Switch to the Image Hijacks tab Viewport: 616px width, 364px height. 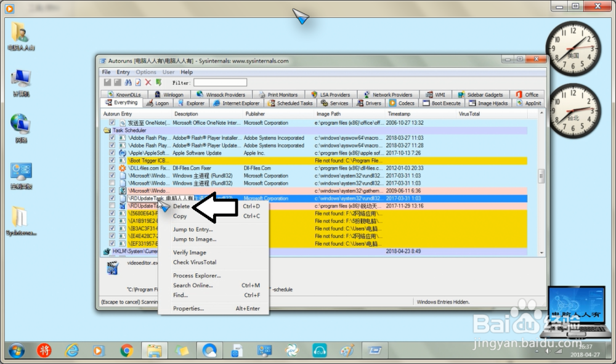488,103
